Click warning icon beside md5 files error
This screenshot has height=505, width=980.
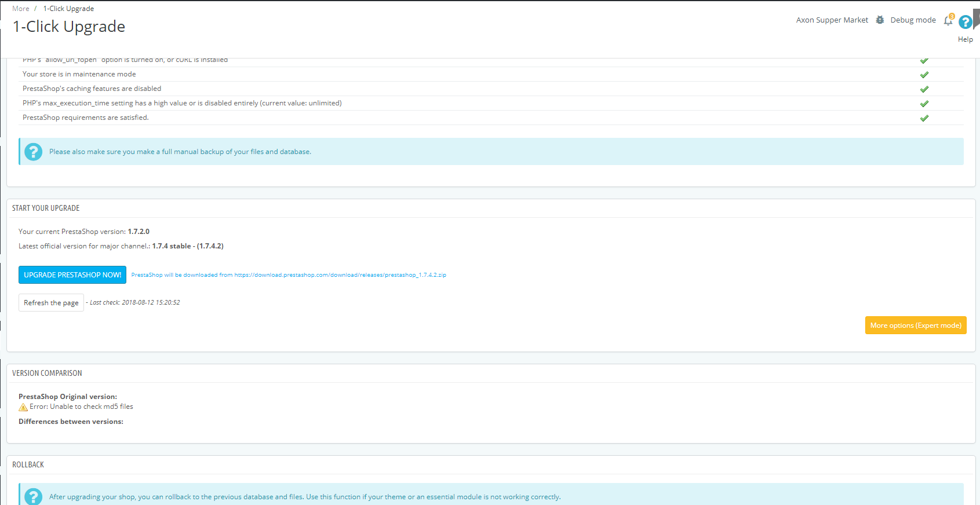[23, 407]
